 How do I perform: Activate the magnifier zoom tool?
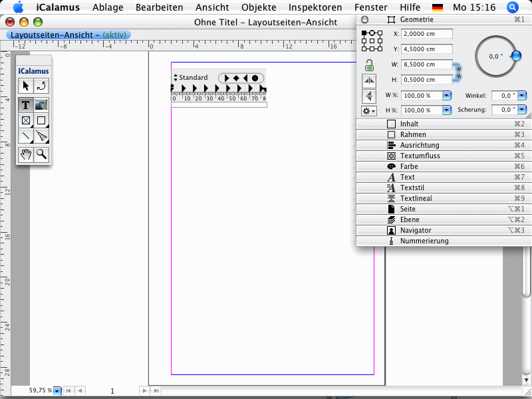point(41,154)
